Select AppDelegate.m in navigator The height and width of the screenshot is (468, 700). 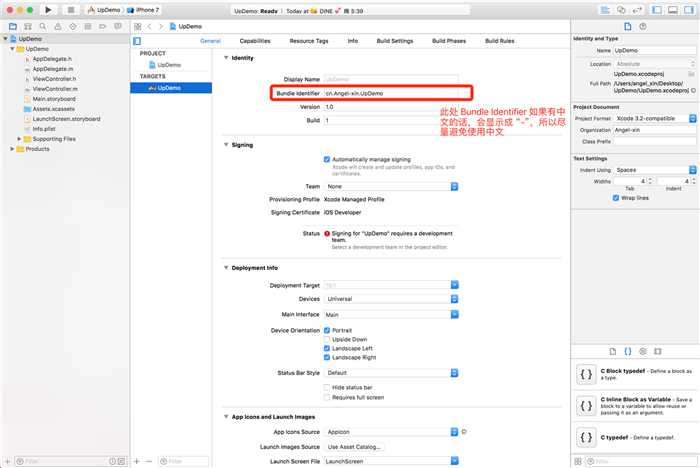tap(53, 69)
